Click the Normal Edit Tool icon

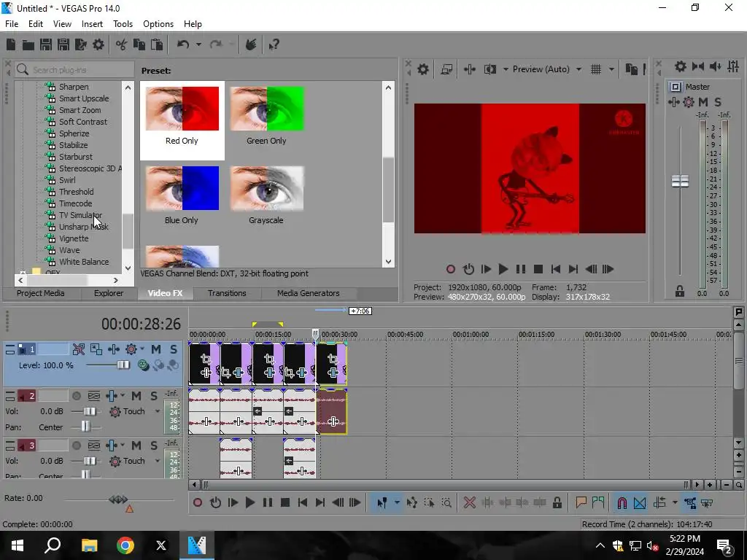(x=382, y=502)
